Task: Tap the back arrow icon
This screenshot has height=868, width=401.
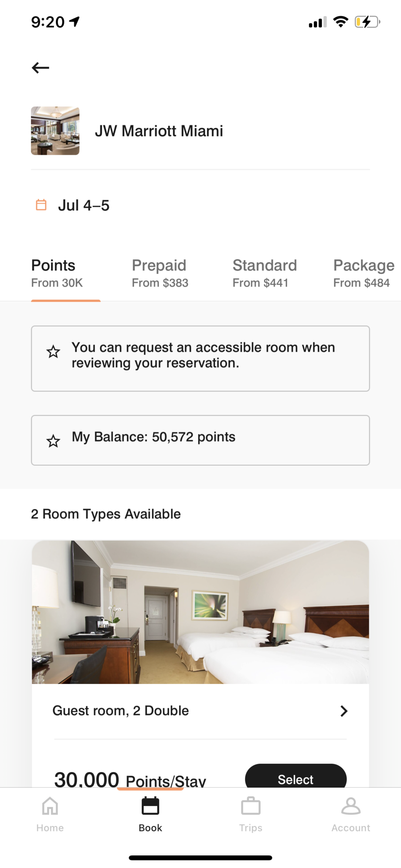Action: [40, 68]
